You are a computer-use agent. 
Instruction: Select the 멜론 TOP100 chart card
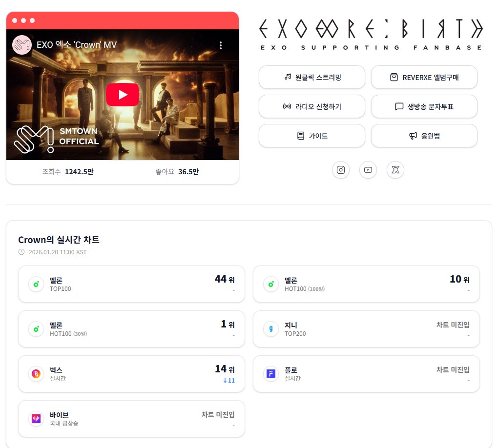click(131, 284)
